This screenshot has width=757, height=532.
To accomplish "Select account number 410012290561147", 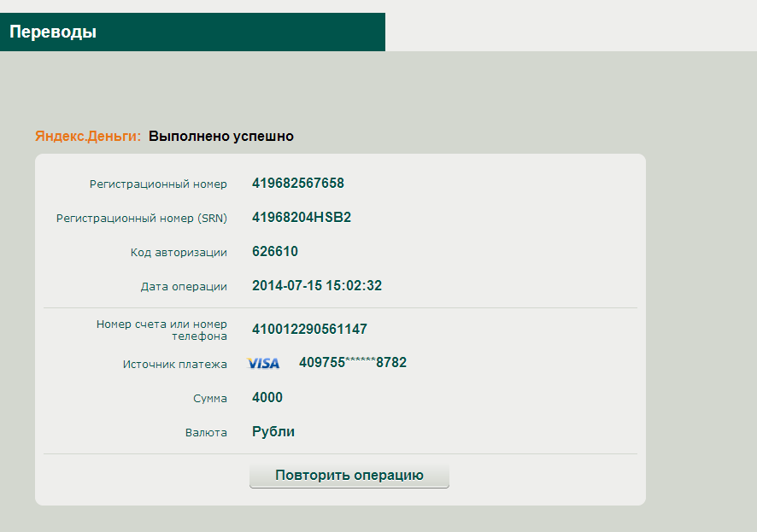I will [309, 330].
